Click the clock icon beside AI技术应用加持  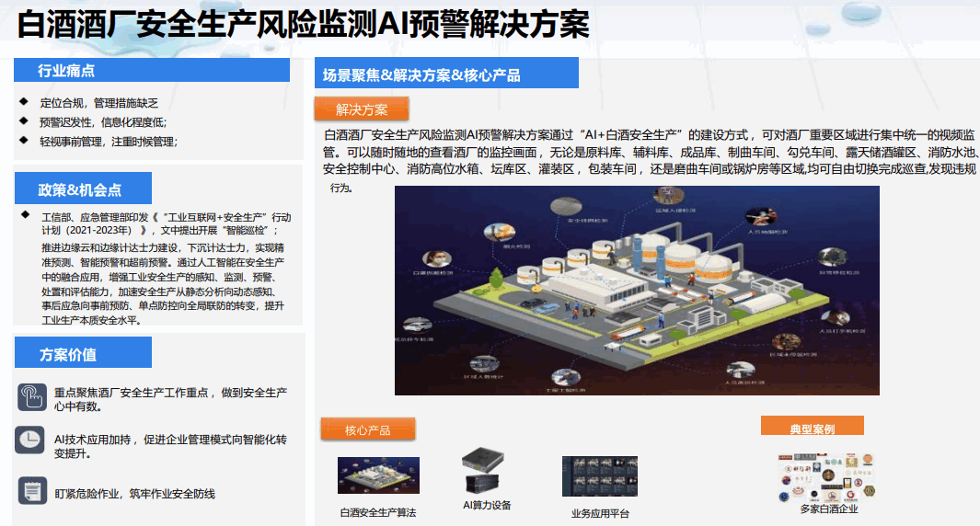point(30,440)
